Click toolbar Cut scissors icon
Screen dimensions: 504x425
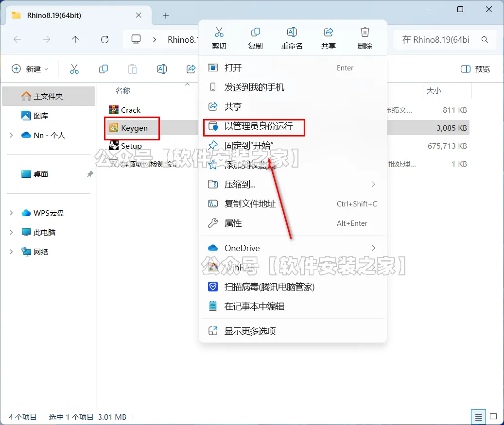point(74,69)
